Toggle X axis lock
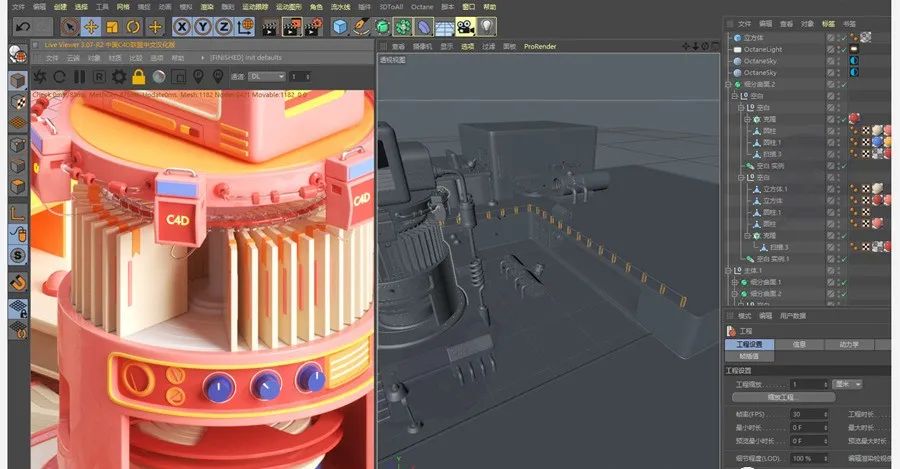Screen dimensions: 900x469 point(181,26)
